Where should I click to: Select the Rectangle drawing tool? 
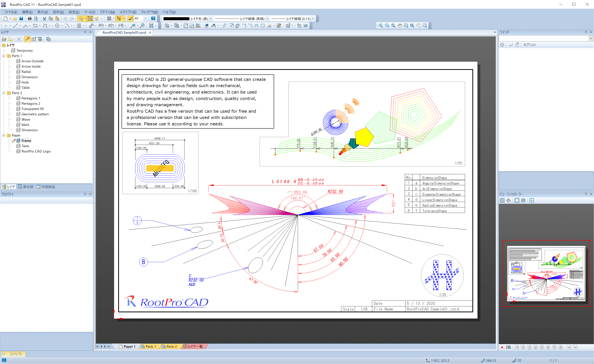point(35,26)
